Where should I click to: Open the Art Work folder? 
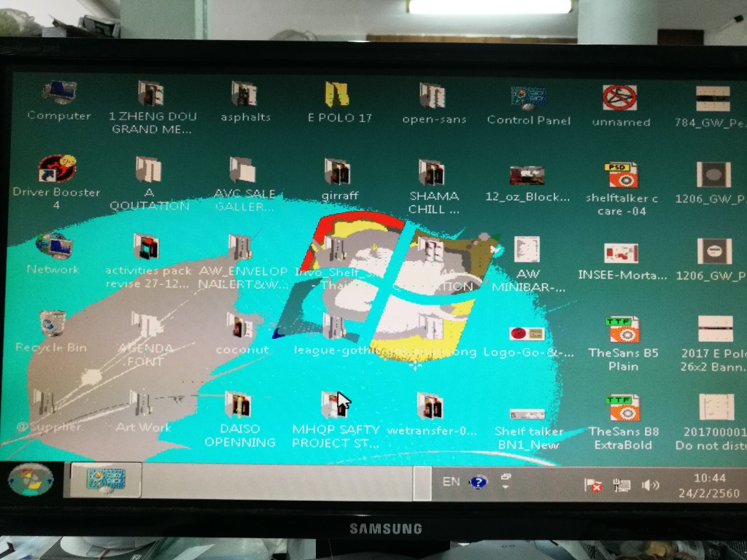point(141,403)
